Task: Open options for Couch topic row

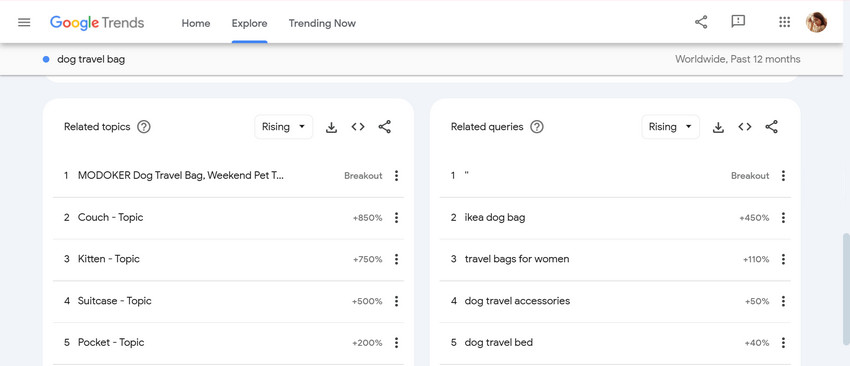Action: tap(396, 217)
